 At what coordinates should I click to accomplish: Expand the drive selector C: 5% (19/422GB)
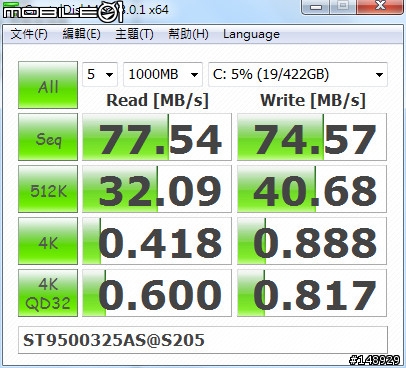(x=298, y=74)
